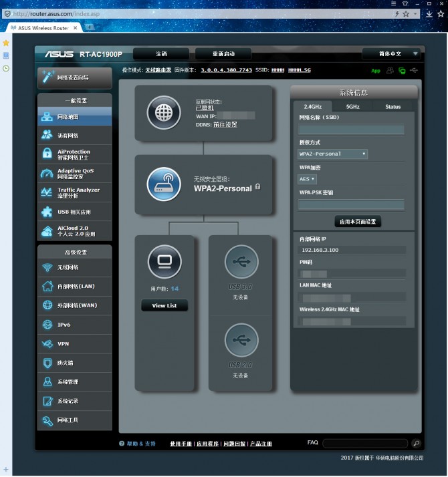
Task: Open USB applications puzzle icon
Action: [47, 212]
